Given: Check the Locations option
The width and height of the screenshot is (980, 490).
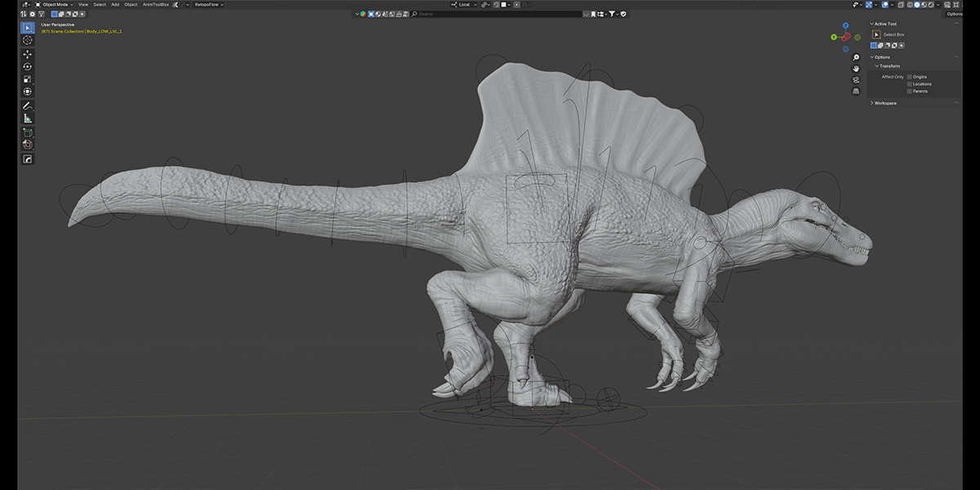Looking at the screenshot, I should tap(910, 84).
